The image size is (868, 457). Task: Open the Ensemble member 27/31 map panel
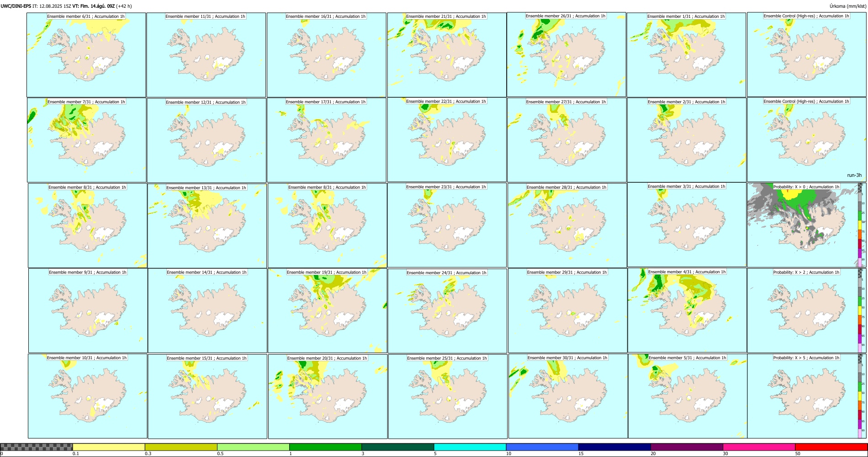pos(567,140)
